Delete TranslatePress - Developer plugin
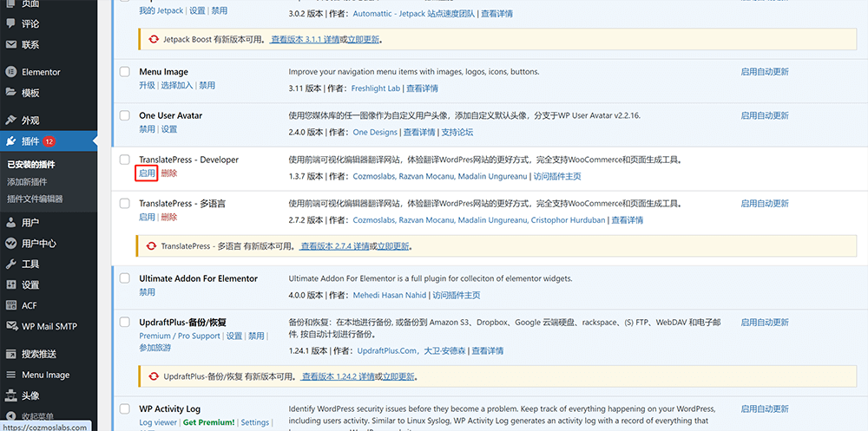 click(169, 173)
